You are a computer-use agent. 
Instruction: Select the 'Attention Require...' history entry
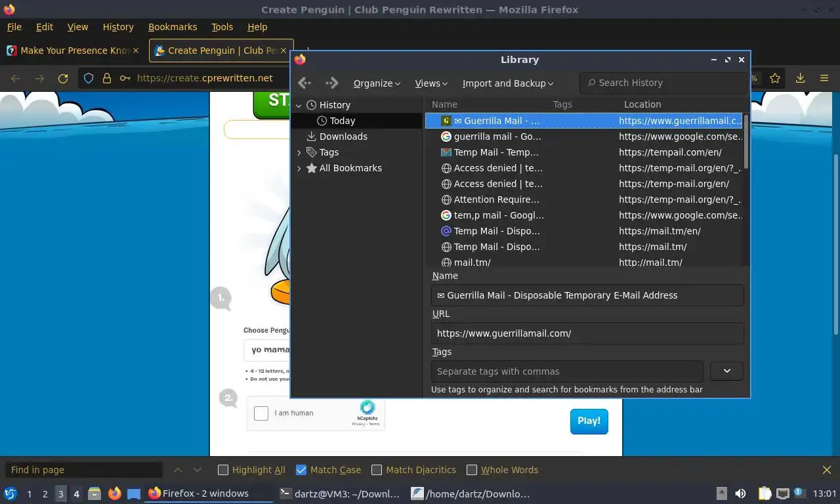pyautogui.click(x=584, y=199)
